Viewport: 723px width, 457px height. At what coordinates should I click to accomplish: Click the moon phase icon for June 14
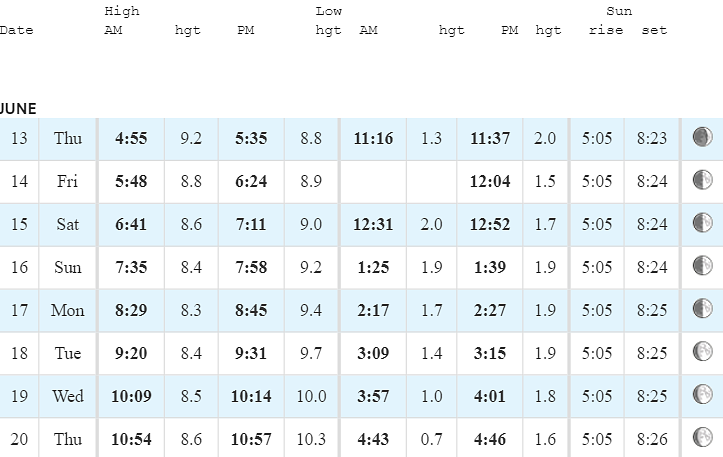coord(702,180)
